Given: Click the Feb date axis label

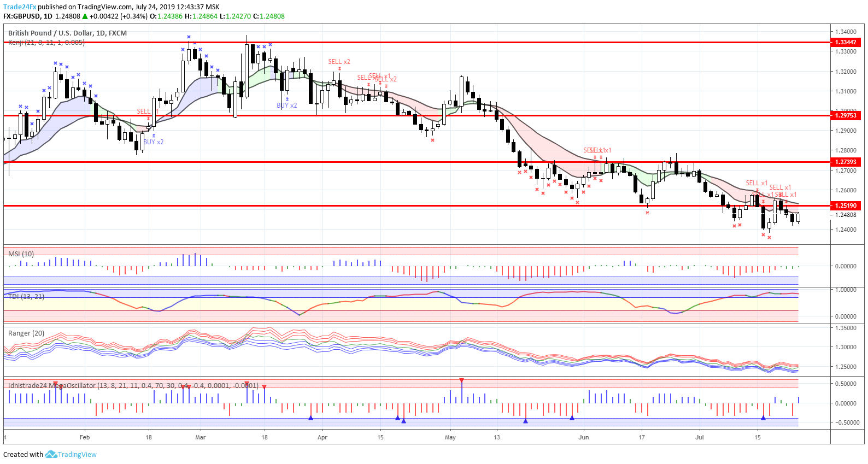Looking at the screenshot, I should tap(84, 437).
